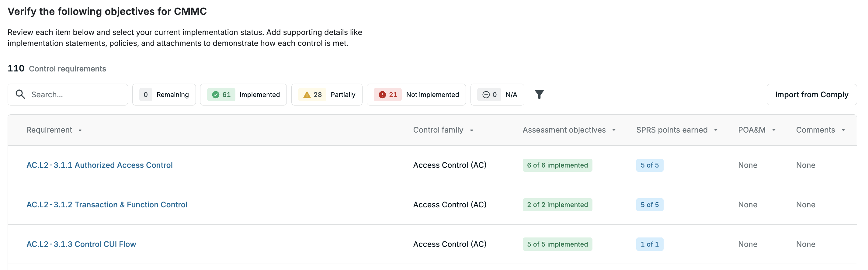The image size is (868, 270).
Task: Focus the Search input field
Action: point(68,95)
